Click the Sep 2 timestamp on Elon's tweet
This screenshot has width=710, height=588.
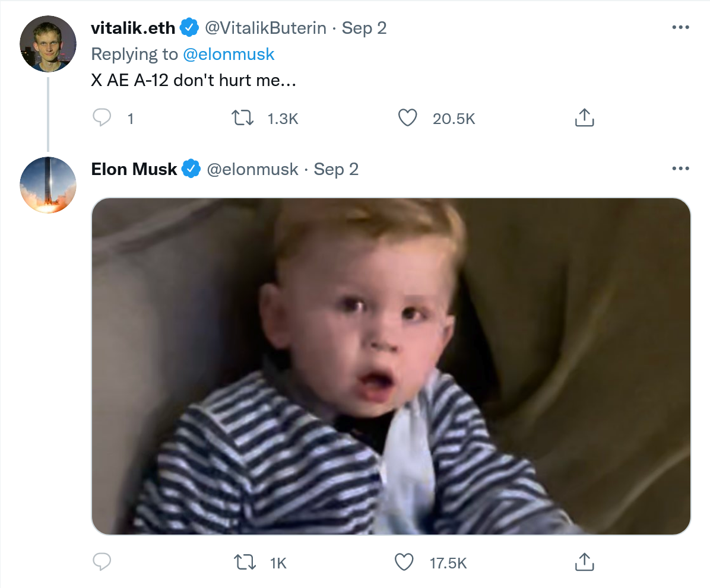point(336,169)
